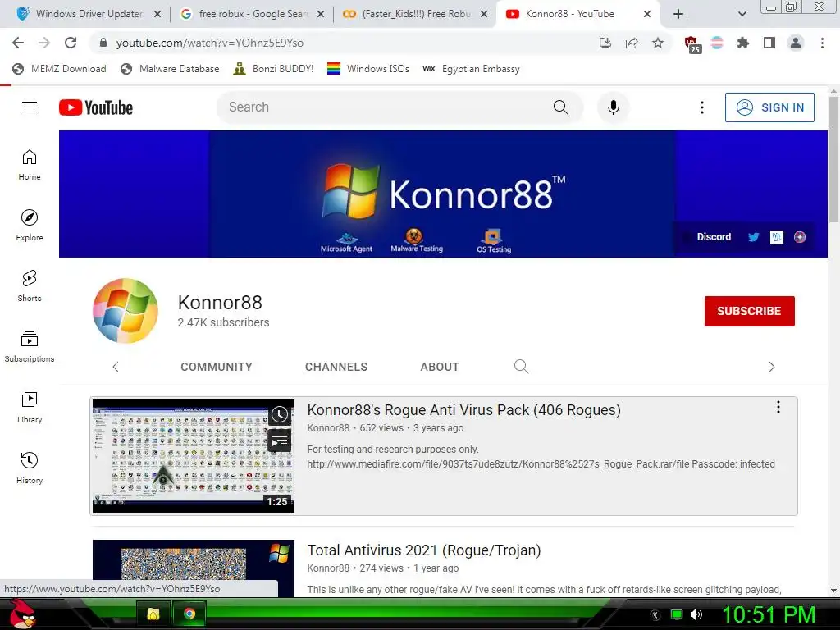Switch to Faster_Kids Free Robux tab

415,14
